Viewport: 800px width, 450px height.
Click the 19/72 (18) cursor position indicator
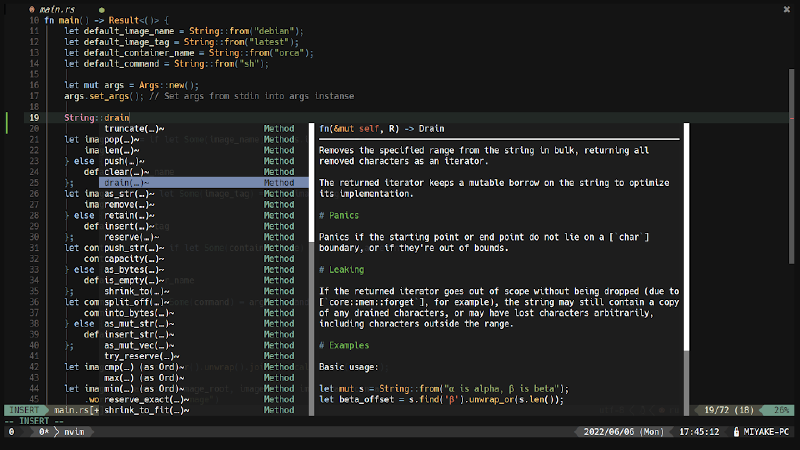pyautogui.click(x=729, y=410)
